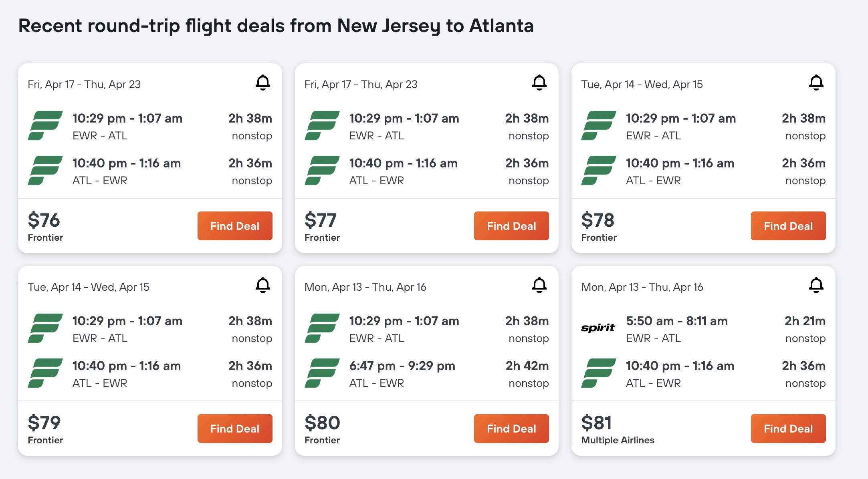Set price alert for $78 deal
The height and width of the screenshot is (479, 868).
coord(816,83)
